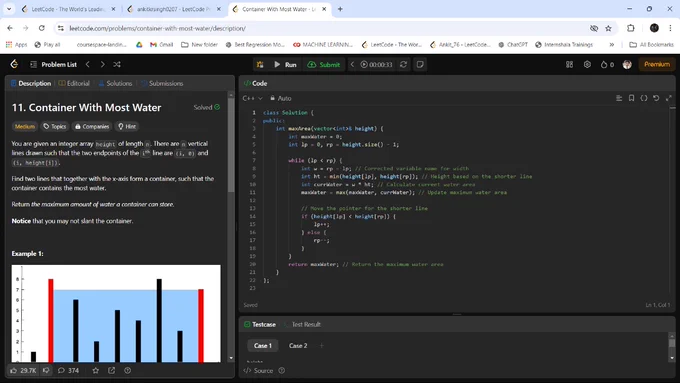Dislike the problem thumbs down
The image size is (680, 383).
tap(46, 370)
